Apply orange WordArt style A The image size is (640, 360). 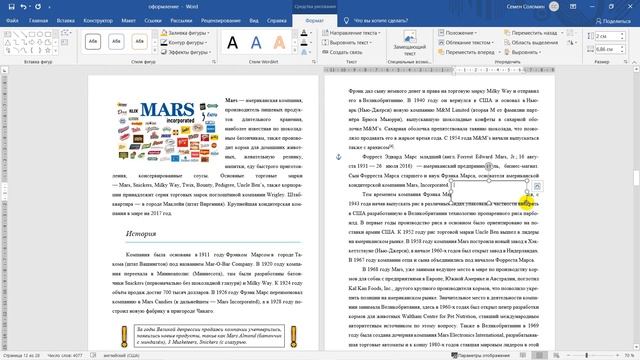tap(279, 42)
